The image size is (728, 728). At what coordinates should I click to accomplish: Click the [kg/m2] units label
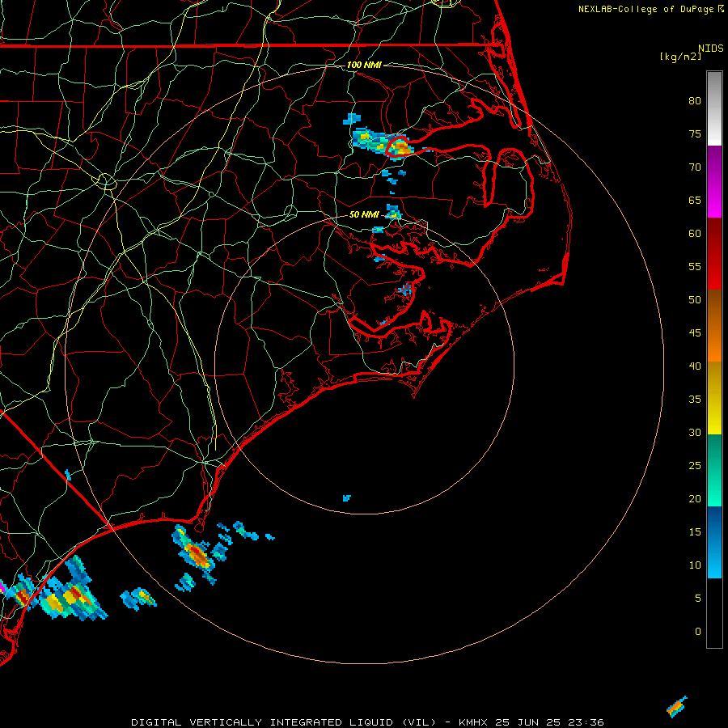click(680, 57)
